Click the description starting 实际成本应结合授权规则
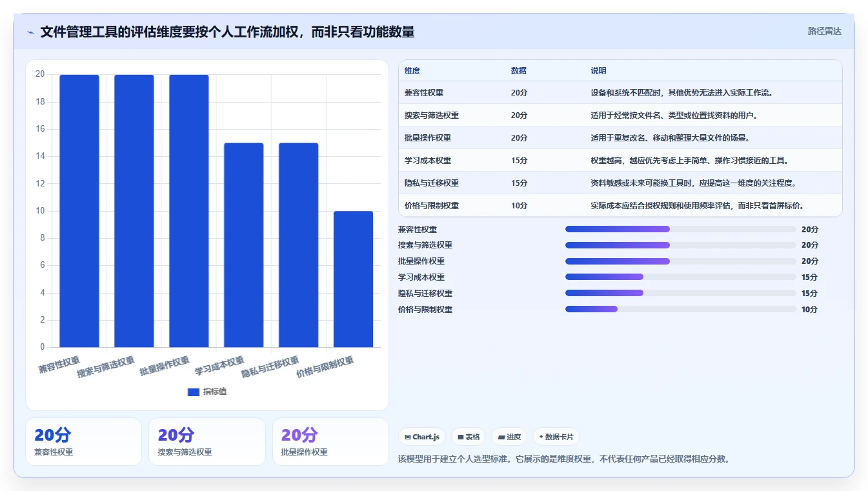The image size is (868, 491). [x=697, y=206]
